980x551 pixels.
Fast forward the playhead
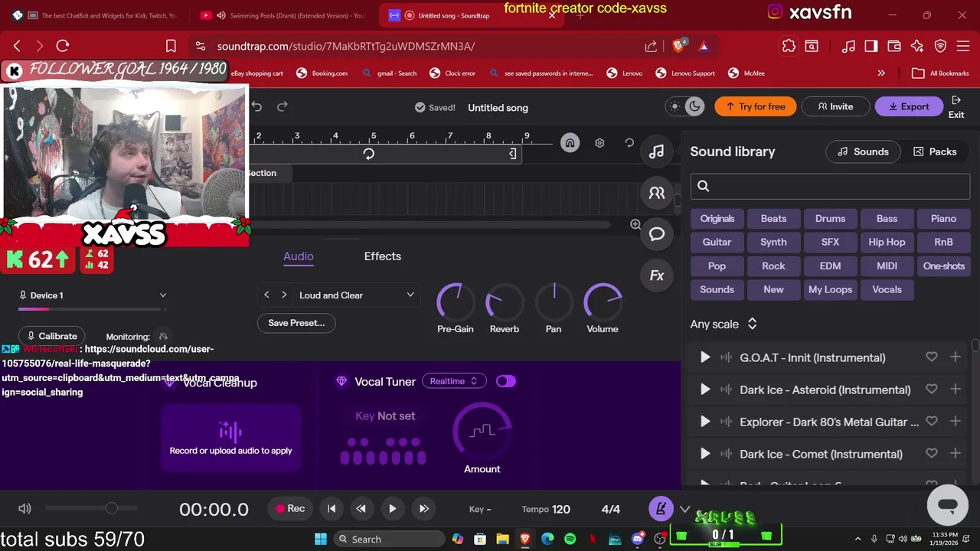423,509
